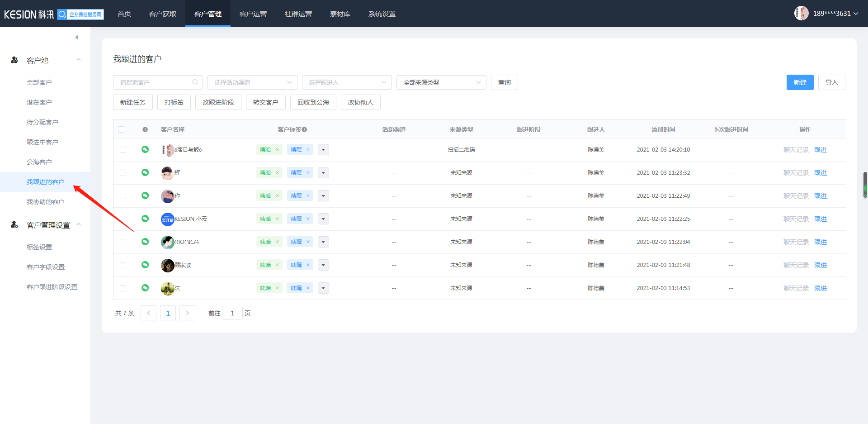
Task: Collapse the 客户池 sidebar section
Action: (x=79, y=60)
